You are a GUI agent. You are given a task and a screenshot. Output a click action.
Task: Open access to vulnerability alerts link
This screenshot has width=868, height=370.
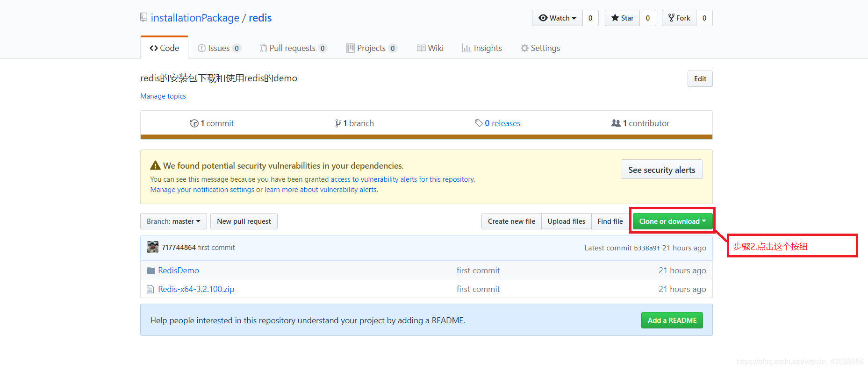402,179
